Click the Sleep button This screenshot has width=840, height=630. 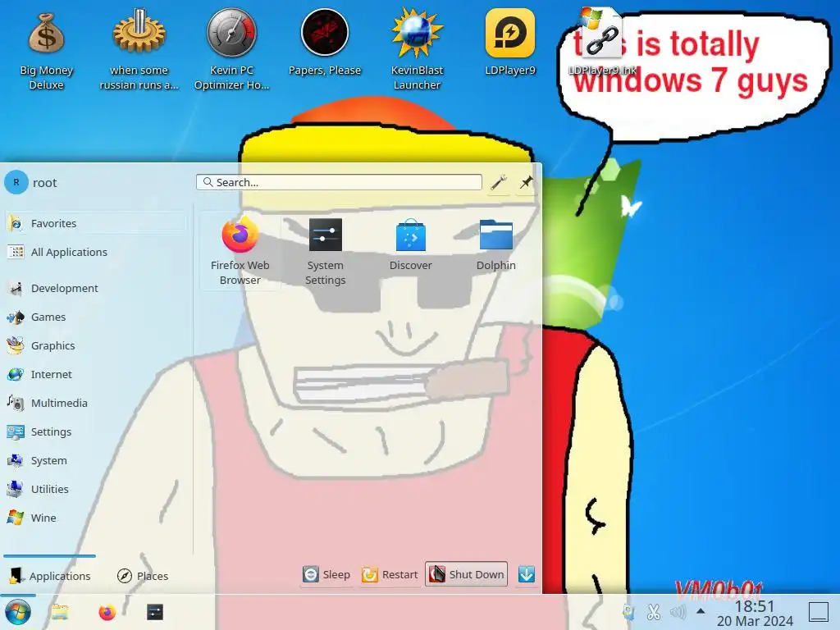(326, 574)
